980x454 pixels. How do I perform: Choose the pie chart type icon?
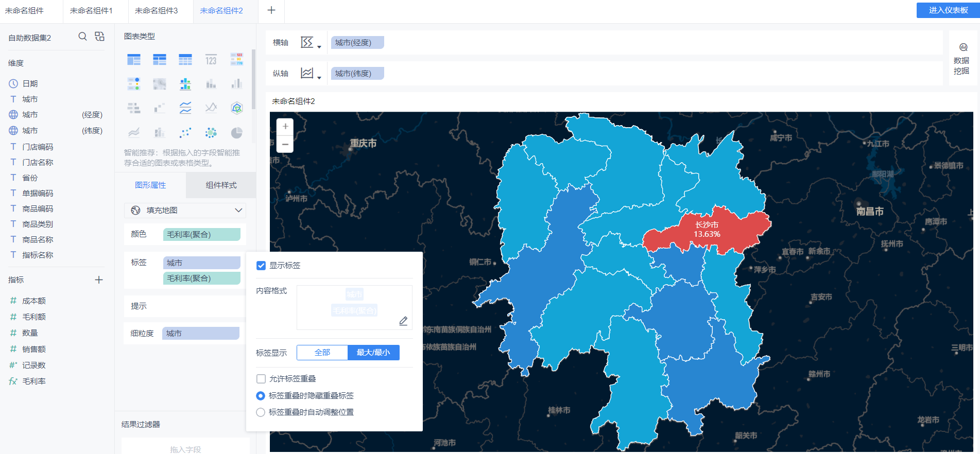(x=236, y=133)
